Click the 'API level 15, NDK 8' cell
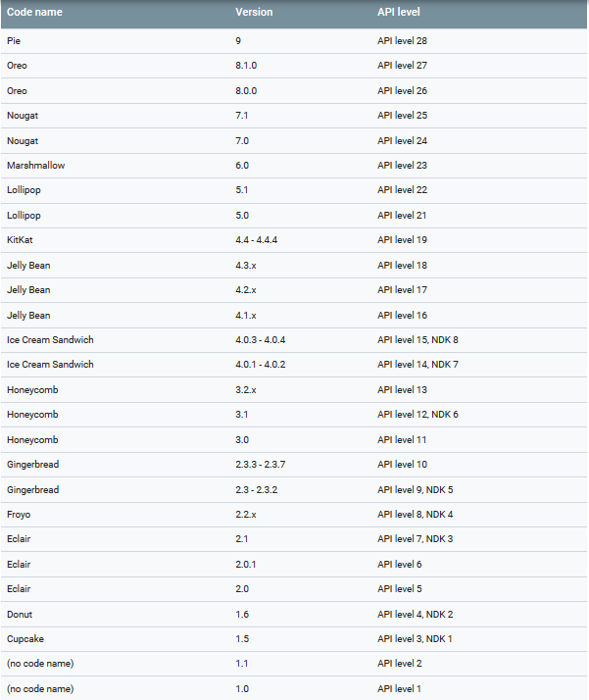Image resolution: width=589 pixels, height=700 pixels. click(x=417, y=339)
